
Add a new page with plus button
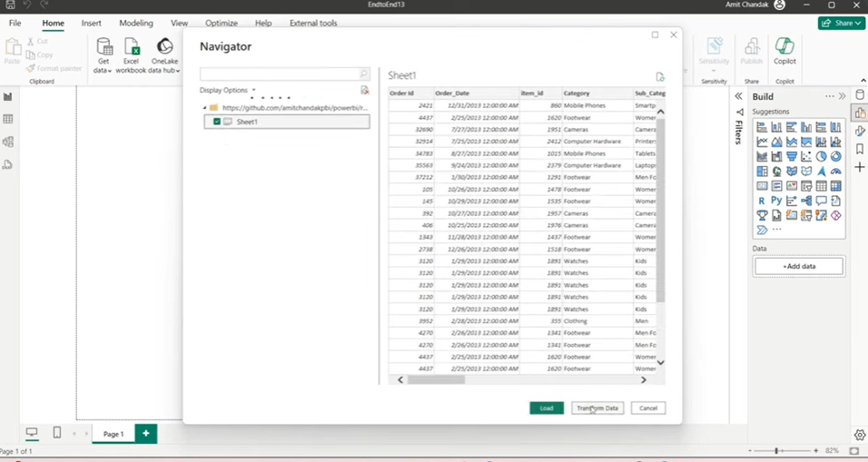point(145,433)
